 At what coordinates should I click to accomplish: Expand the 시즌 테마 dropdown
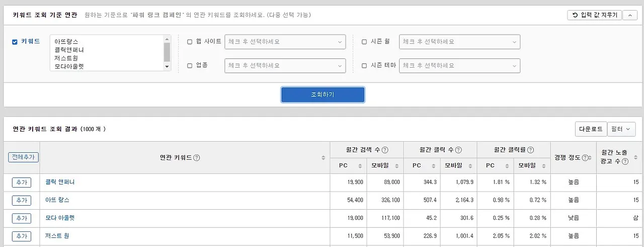(x=459, y=66)
